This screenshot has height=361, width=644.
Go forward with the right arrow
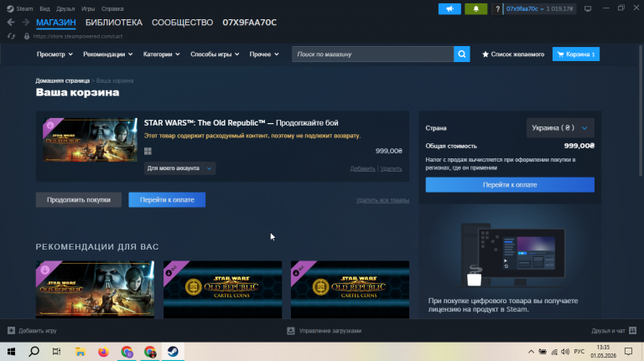pyautogui.click(x=25, y=22)
